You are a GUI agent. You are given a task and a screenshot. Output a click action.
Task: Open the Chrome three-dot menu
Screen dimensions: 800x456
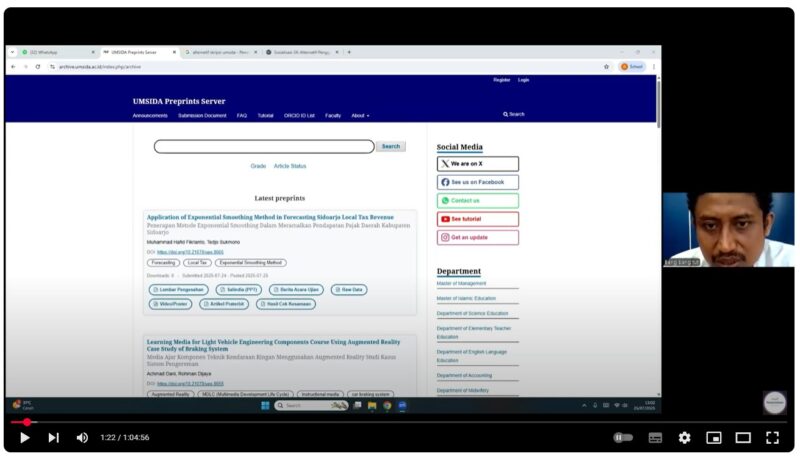(x=654, y=67)
